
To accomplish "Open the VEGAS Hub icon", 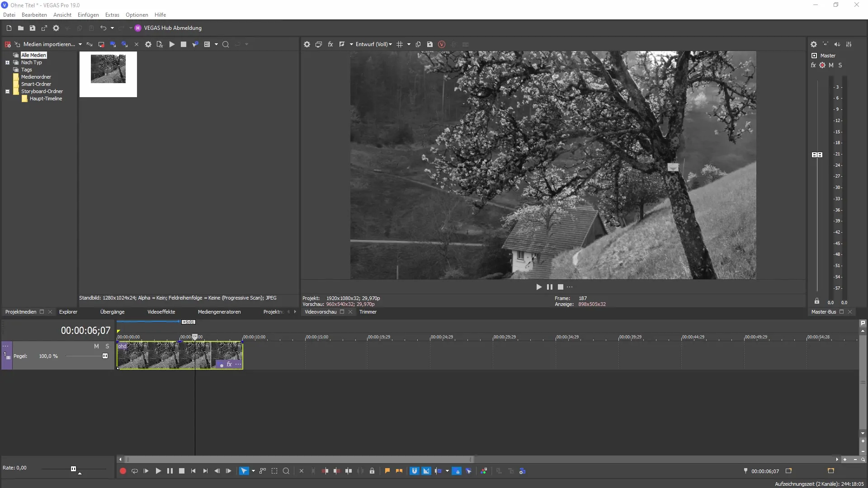I will pyautogui.click(x=138, y=28).
